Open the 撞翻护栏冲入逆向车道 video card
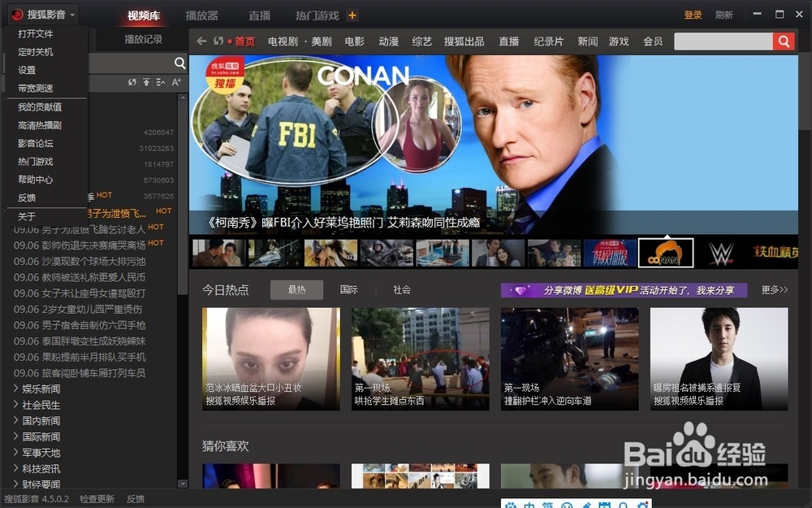Viewport: 812px width, 508px height. click(x=570, y=358)
